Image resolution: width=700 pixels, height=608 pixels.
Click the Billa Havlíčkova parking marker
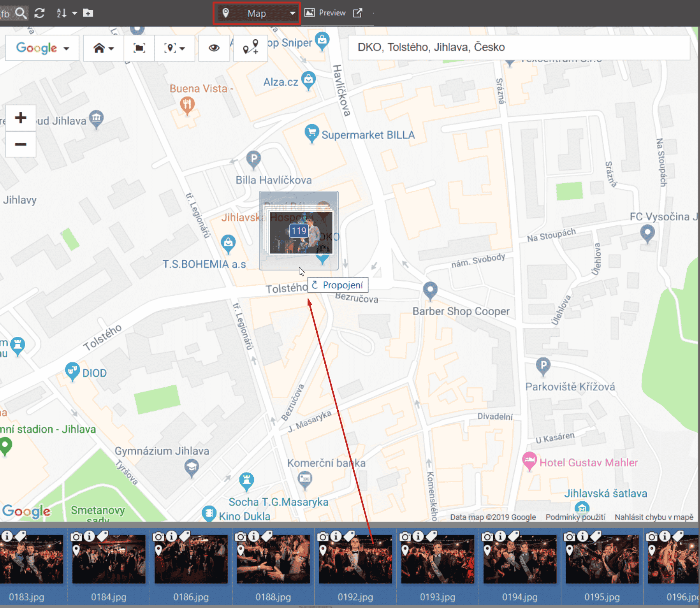pyautogui.click(x=253, y=160)
